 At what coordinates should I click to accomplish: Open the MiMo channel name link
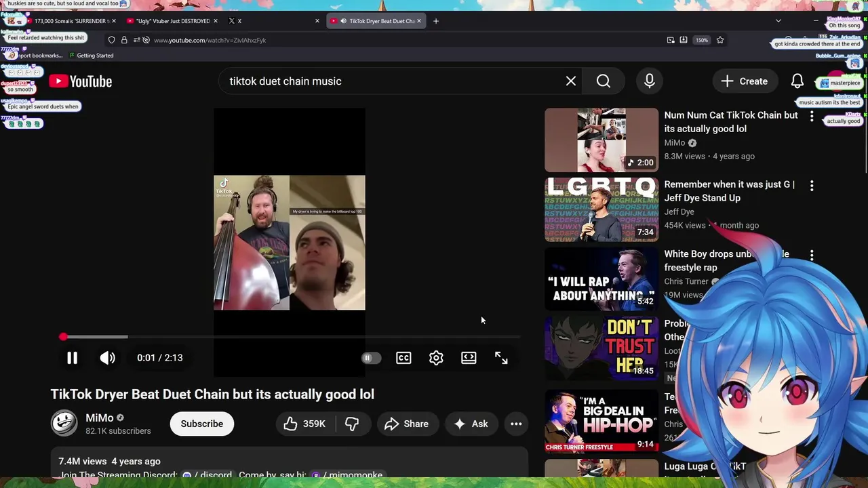[x=100, y=418]
